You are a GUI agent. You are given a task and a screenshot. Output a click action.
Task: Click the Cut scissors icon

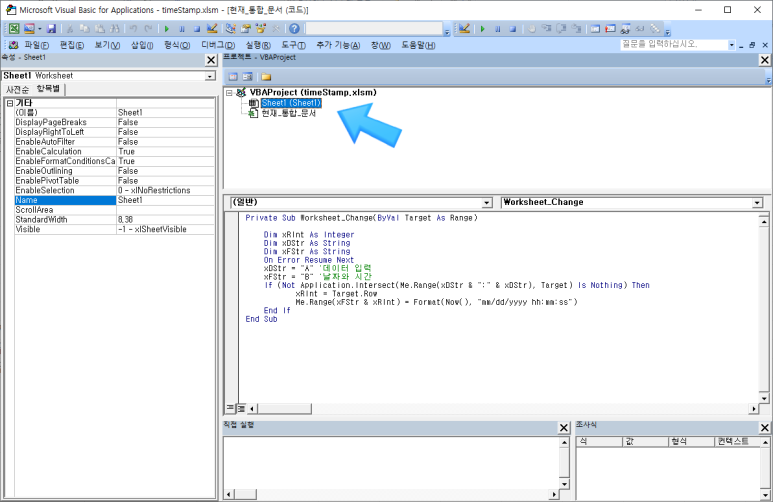(x=70, y=29)
